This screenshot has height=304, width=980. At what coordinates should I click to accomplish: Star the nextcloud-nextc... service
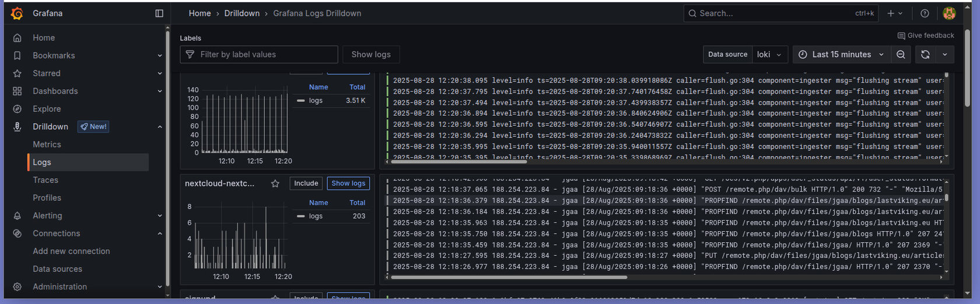click(275, 183)
